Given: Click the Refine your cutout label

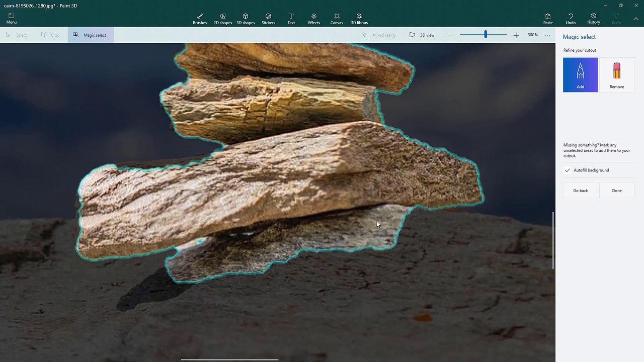Looking at the screenshot, I should 580,50.
